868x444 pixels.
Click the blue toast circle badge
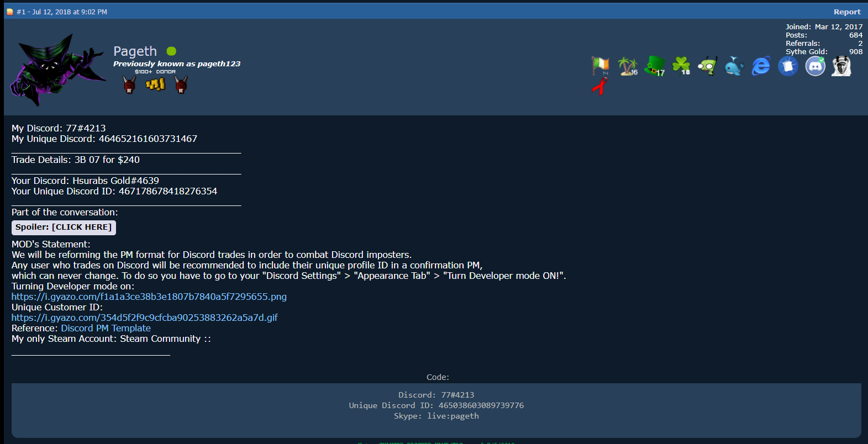tap(788, 66)
